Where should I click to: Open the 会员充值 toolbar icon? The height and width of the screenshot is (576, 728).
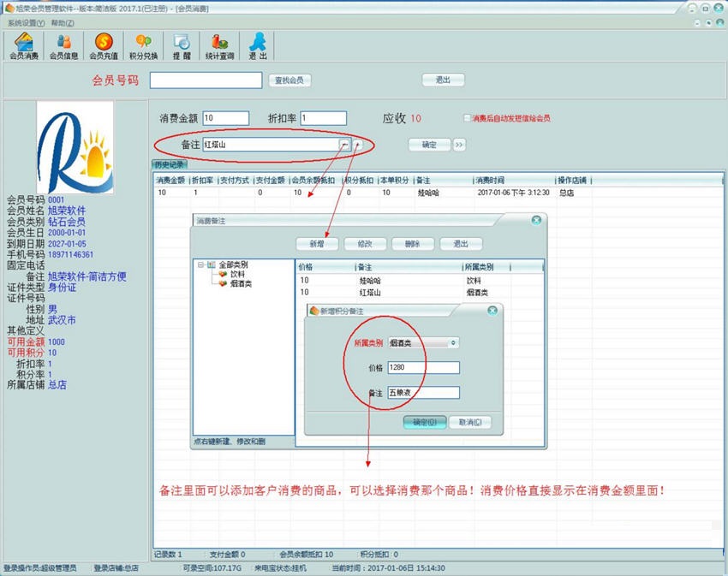click(104, 46)
